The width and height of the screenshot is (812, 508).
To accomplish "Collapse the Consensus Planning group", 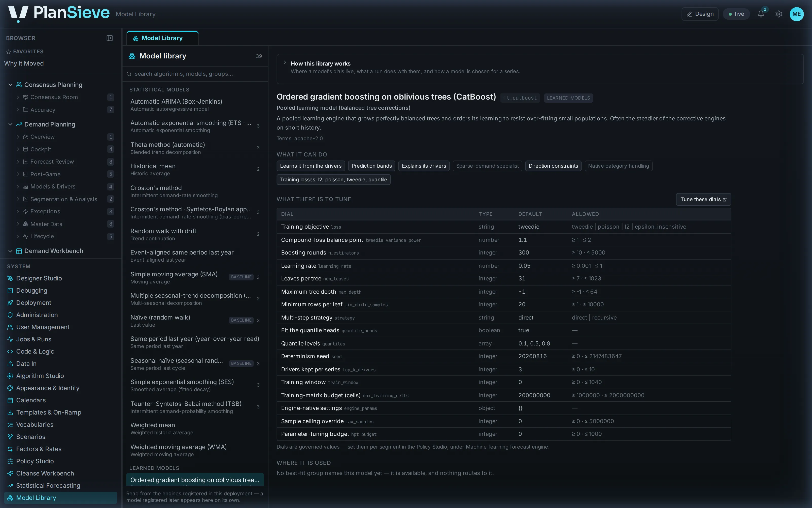I will (x=10, y=85).
